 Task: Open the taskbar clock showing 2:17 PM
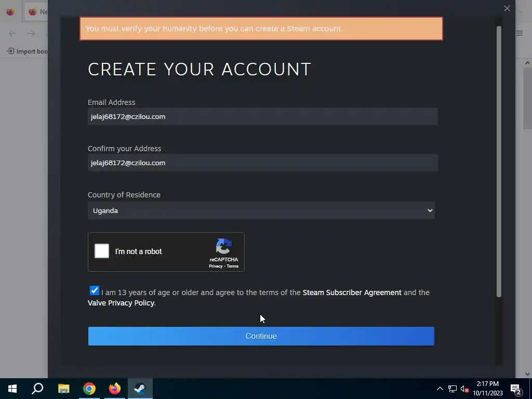point(488,389)
